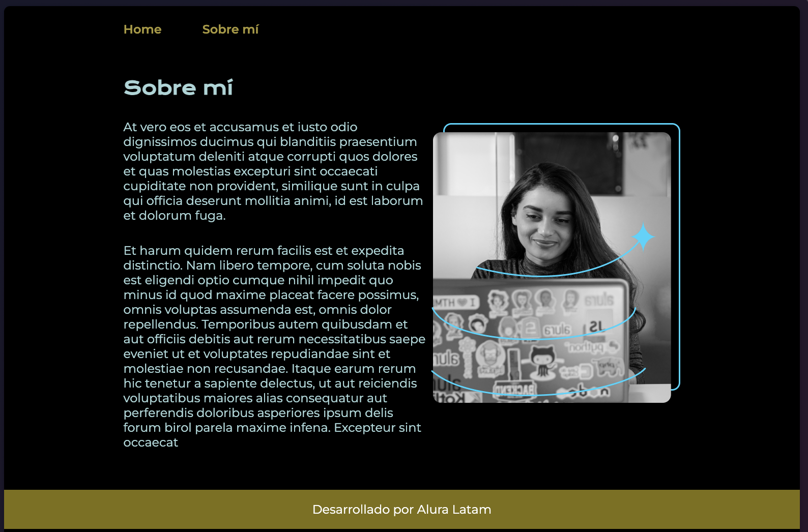The image size is (808, 532).
Task: Select paragraph starting "Et harum quidem rerum"
Action: [x=274, y=346]
